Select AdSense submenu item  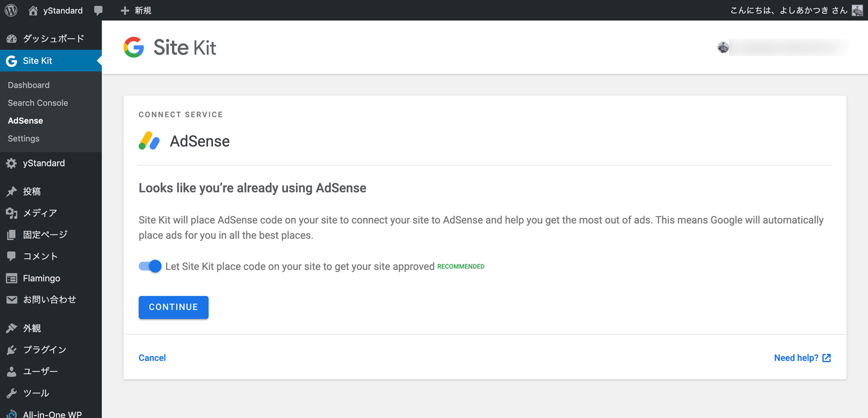[25, 121]
